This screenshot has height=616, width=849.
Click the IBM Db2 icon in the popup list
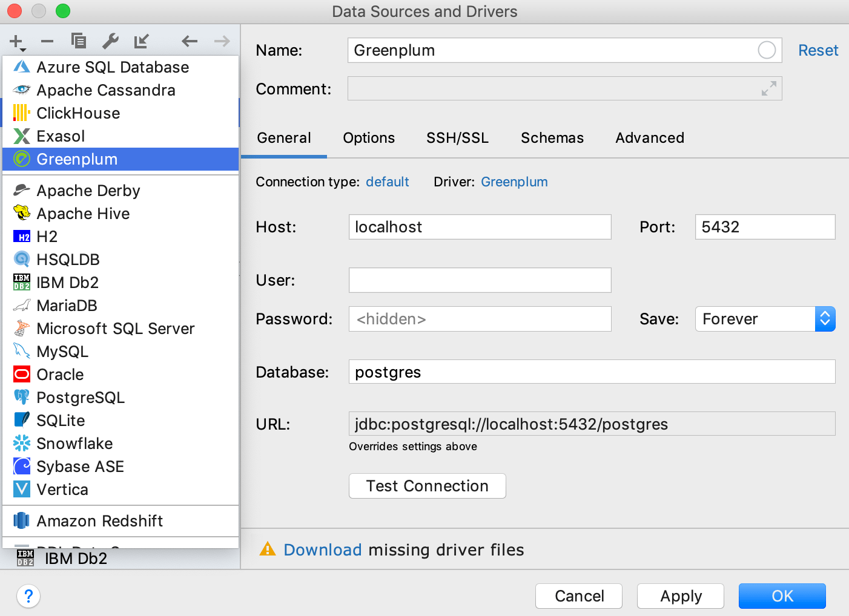[22, 283]
